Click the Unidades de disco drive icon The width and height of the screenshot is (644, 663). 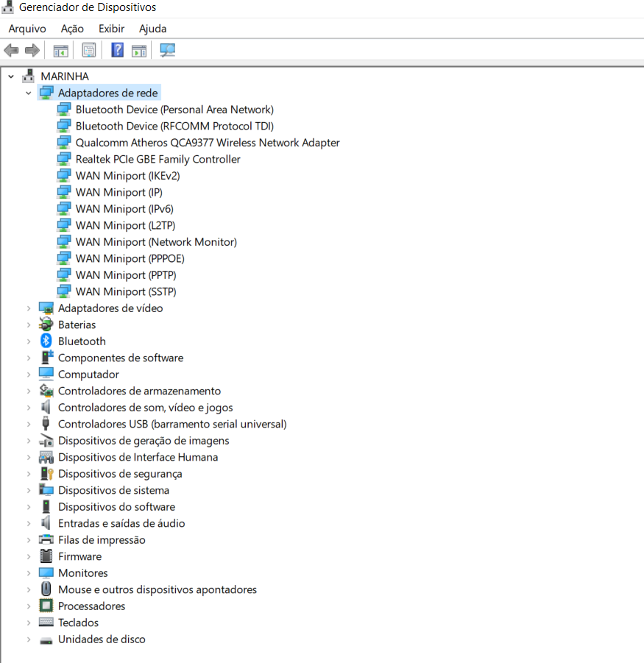tap(46, 640)
